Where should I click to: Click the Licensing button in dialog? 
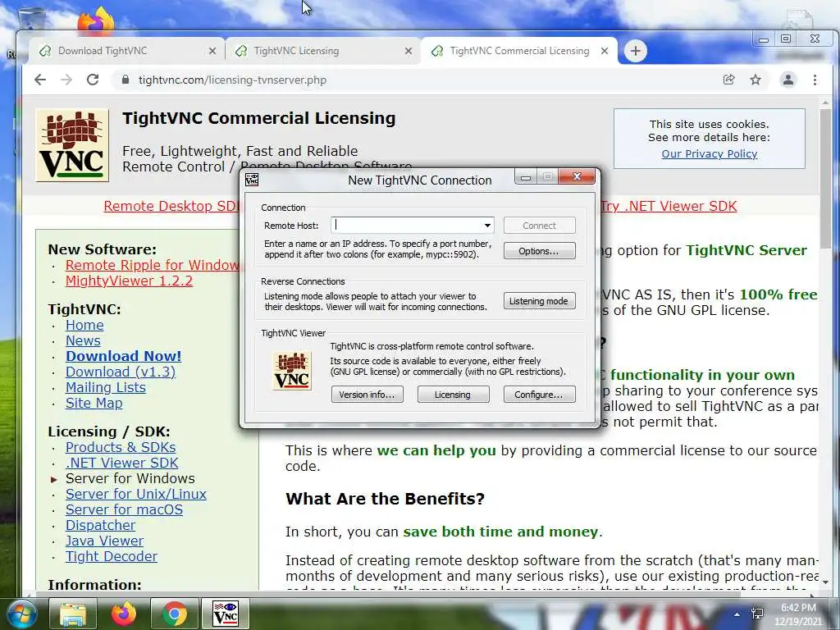(x=453, y=395)
